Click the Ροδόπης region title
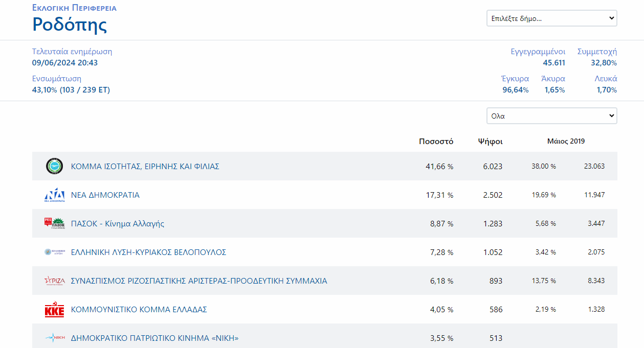Image resolution: width=644 pixels, height=348 pixels. tap(70, 25)
